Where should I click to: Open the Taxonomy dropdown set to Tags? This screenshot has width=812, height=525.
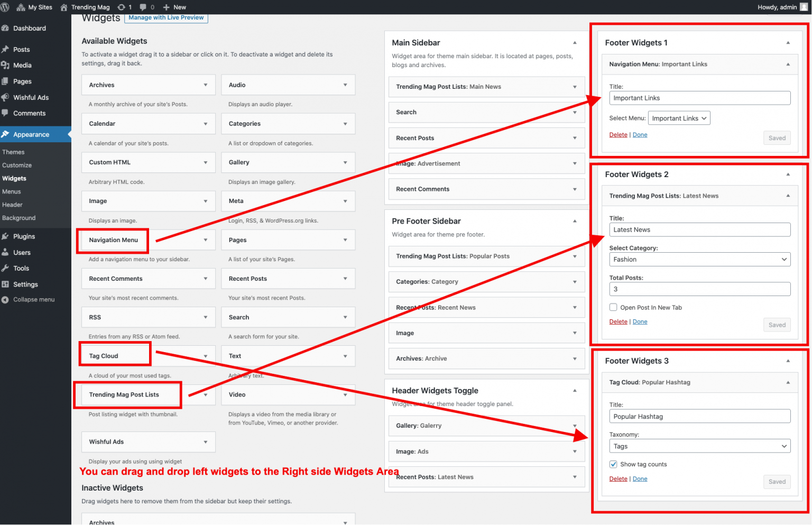click(699, 446)
